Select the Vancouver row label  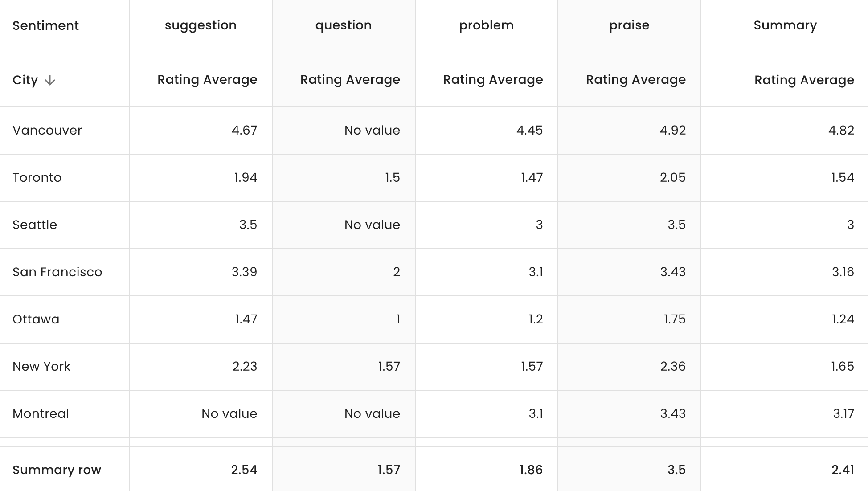click(x=47, y=131)
